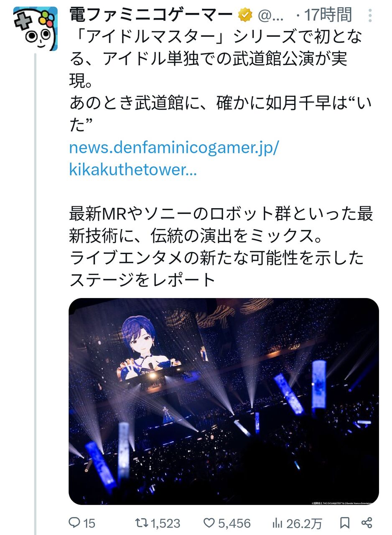Click the 5,456 likes count
Image resolution: width=392 pixels, height=535 pixels.
(233, 523)
